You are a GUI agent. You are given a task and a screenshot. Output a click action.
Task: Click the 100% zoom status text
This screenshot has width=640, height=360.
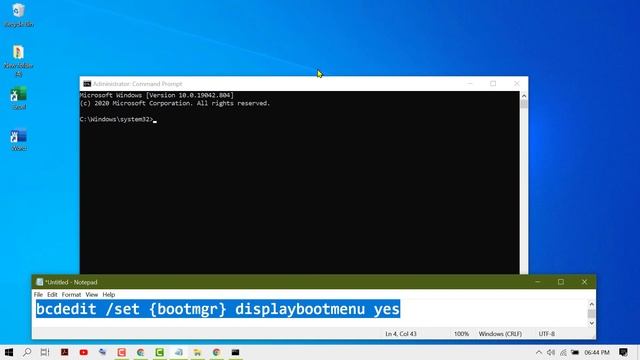coord(462,334)
